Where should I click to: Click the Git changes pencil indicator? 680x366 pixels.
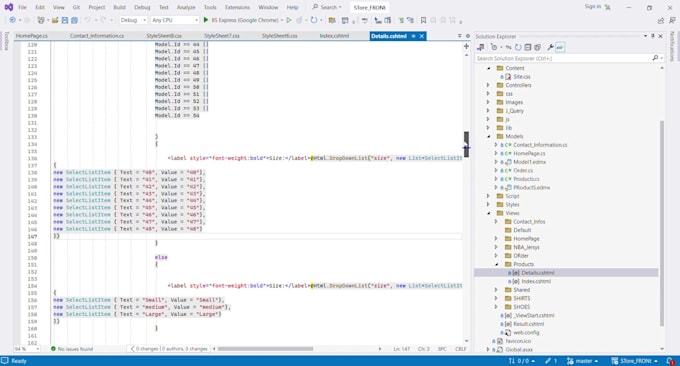551,361
